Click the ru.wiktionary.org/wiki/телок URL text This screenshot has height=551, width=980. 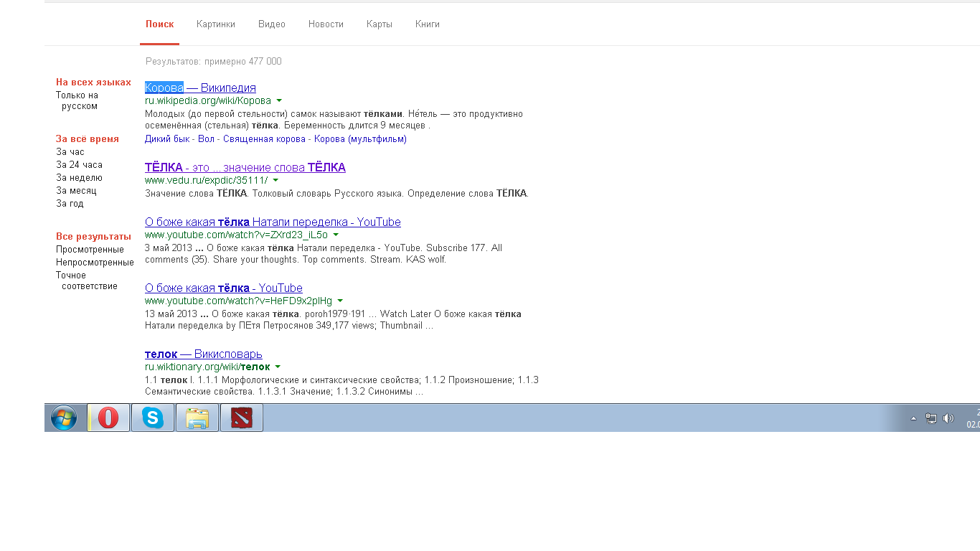click(207, 367)
